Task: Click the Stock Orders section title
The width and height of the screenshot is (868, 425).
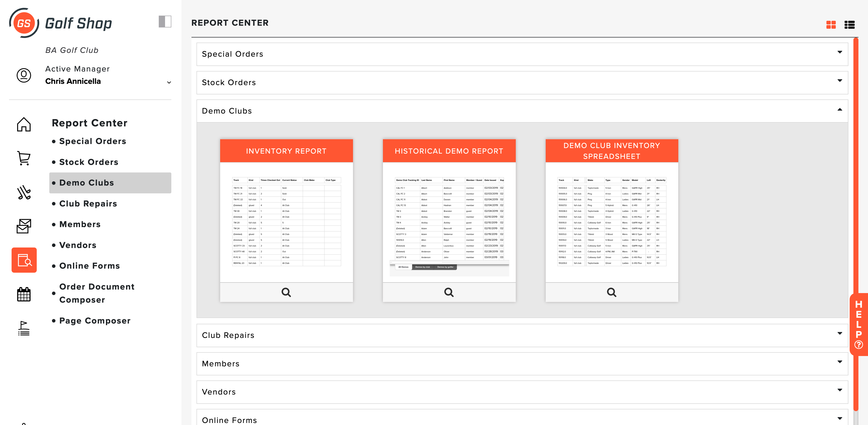Action: click(x=229, y=82)
